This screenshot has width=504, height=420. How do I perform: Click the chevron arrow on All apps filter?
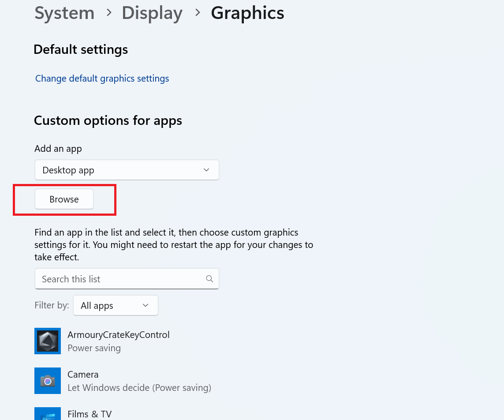pyautogui.click(x=146, y=306)
